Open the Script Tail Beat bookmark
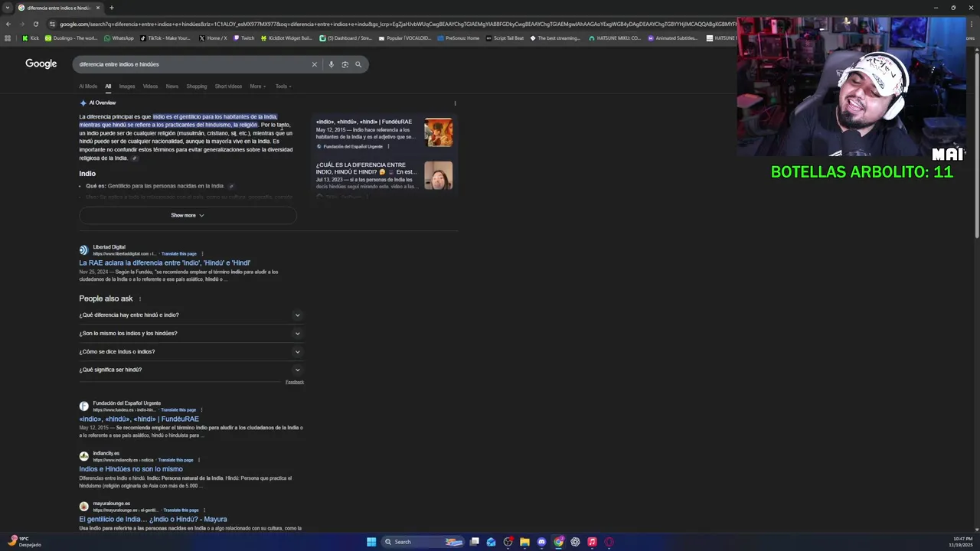 [505, 37]
